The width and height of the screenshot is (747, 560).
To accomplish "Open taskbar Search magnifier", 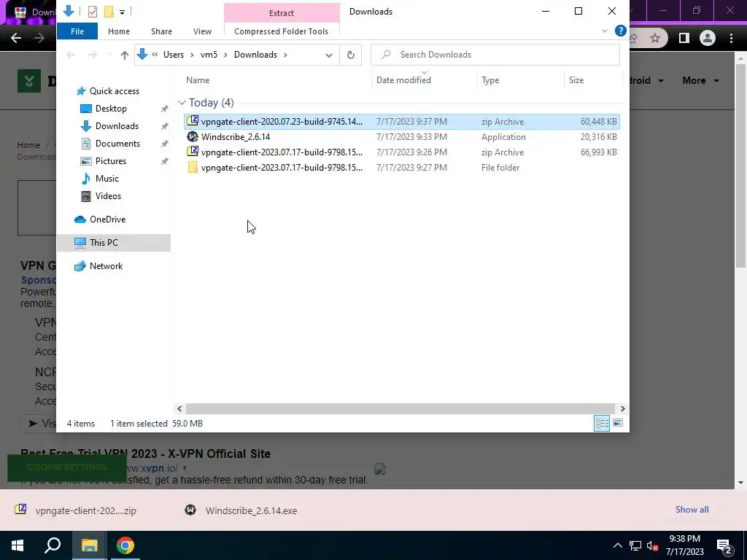I will pos(53,545).
